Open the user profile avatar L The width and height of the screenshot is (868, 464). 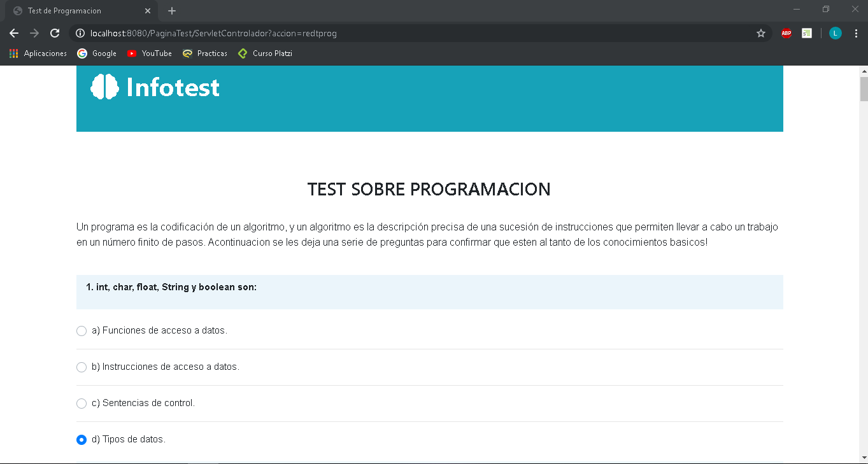click(x=836, y=33)
